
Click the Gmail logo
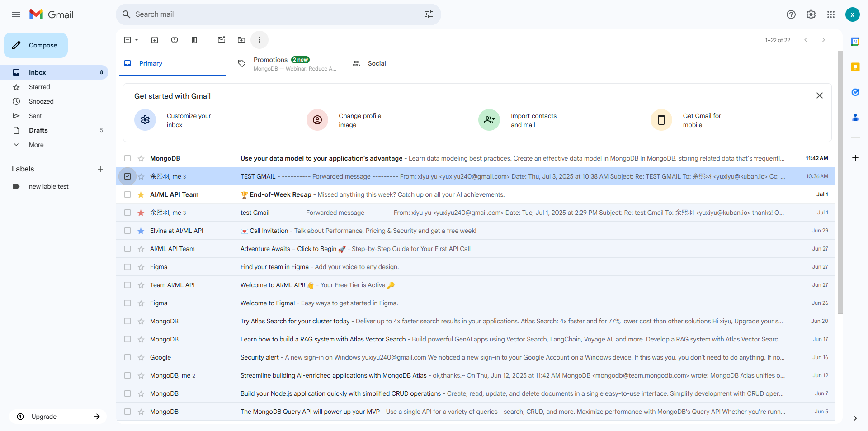pos(51,14)
